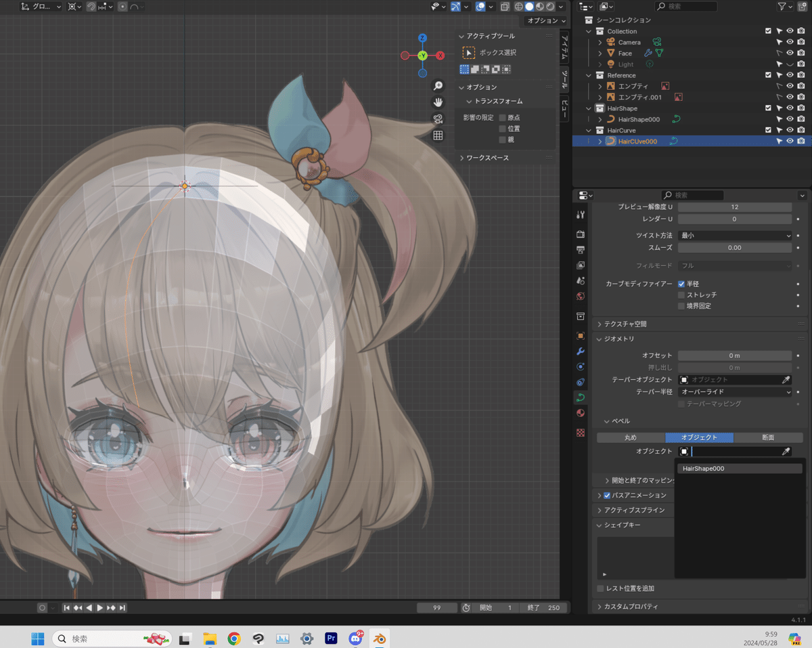This screenshot has width=812, height=648.
Task: Select wireframe viewport shading
Action: pyautogui.click(x=519, y=6)
